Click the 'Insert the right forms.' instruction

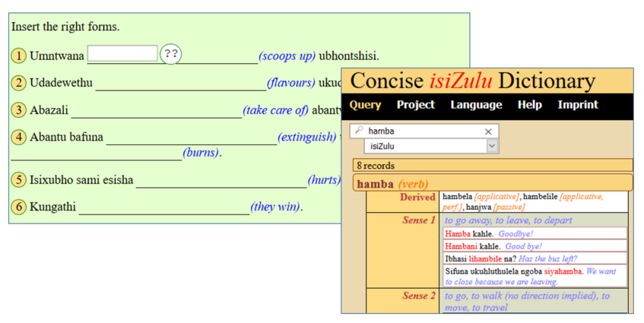tap(65, 27)
